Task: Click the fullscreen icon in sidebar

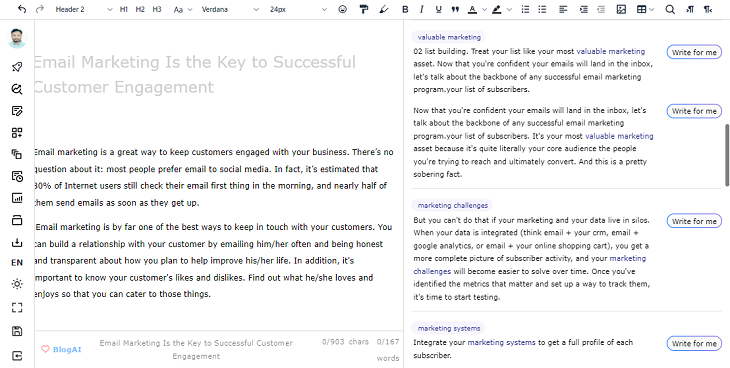Action: pos(17,307)
